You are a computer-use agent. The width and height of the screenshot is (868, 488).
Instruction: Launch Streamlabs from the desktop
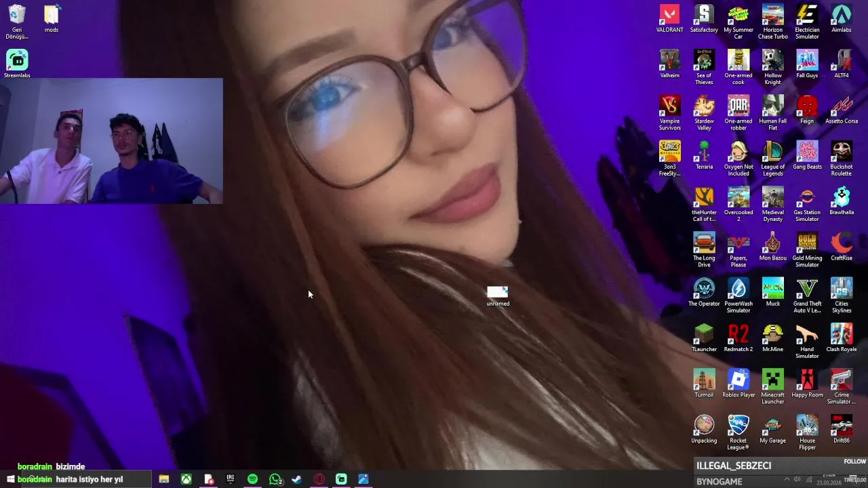point(17,64)
